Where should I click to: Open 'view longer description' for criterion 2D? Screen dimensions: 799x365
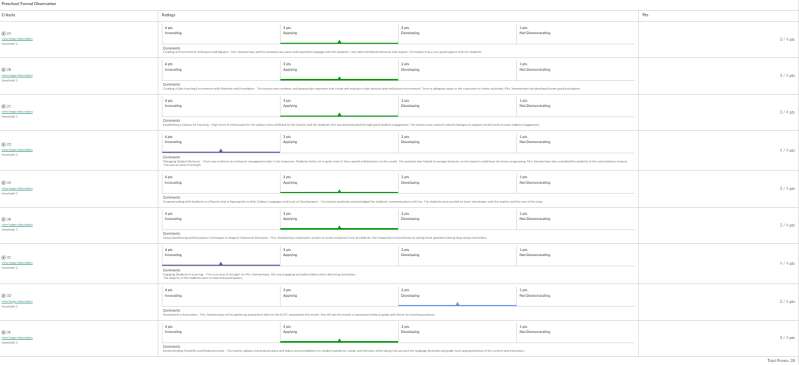pyautogui.click(x=17, y=150)
